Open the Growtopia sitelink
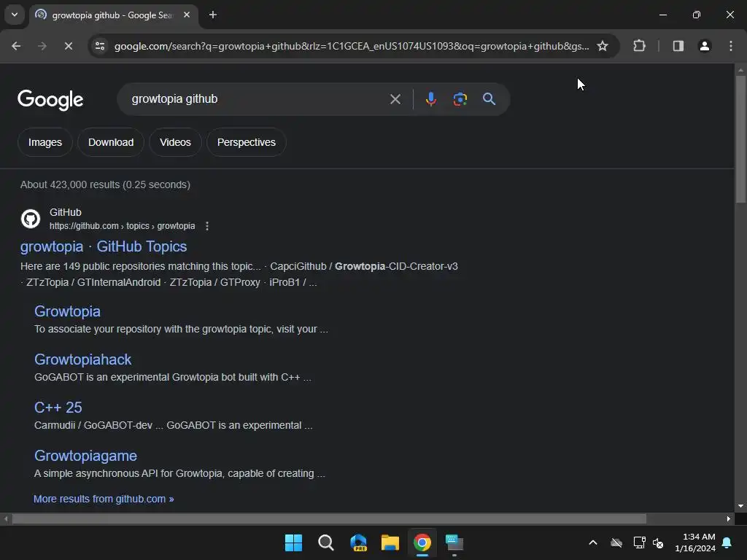This screenshot has width=747, height=560. [67, 311]
